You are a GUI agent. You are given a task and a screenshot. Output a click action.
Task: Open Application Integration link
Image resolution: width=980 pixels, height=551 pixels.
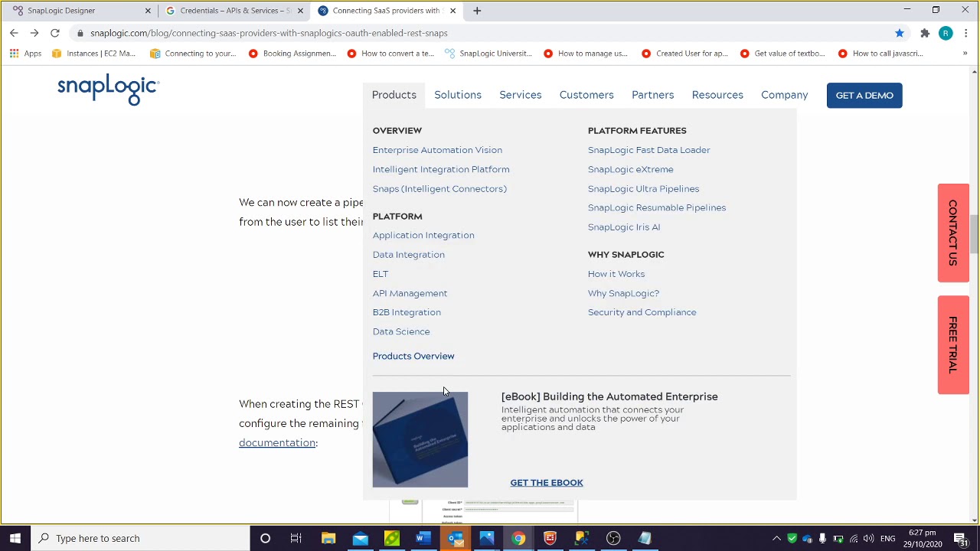pyautogui.click(x=423, y=235)
